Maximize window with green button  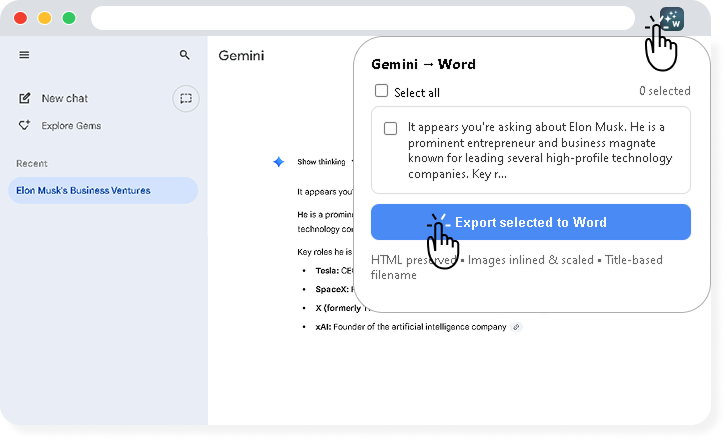click(69, 18)
